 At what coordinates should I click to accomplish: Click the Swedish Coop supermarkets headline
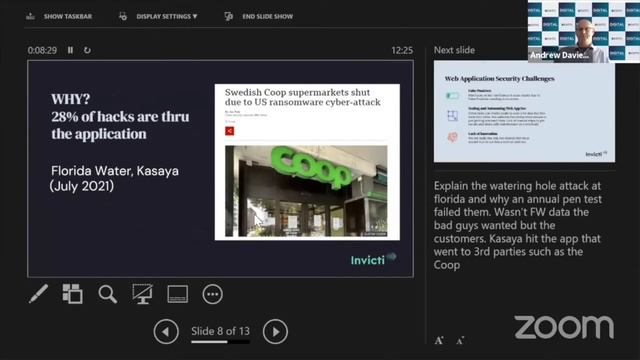coord(302,97)
